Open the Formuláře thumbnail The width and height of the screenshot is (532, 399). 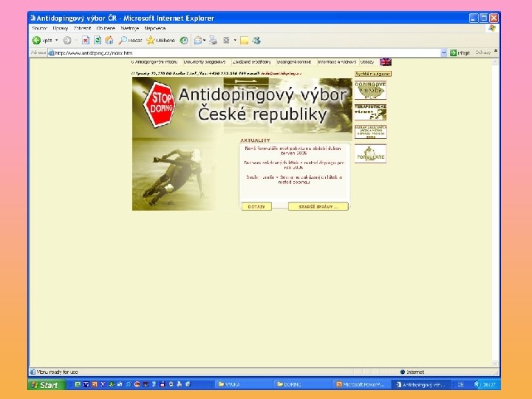[370, 154]
